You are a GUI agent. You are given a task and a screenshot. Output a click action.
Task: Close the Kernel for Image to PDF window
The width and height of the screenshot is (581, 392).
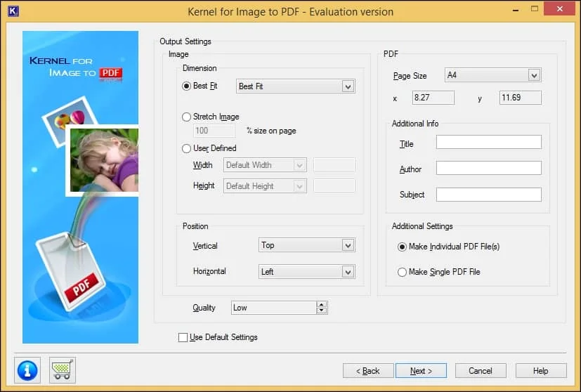(559, 8)
